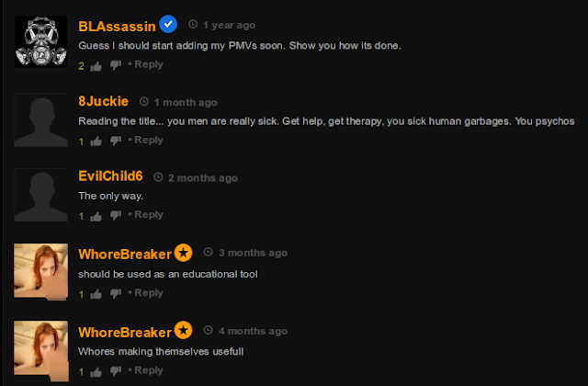Click BLAssassin's gas mask avatar
This screenshot has width=588, height=386.
pyautogui.click(x=40, y=41)
